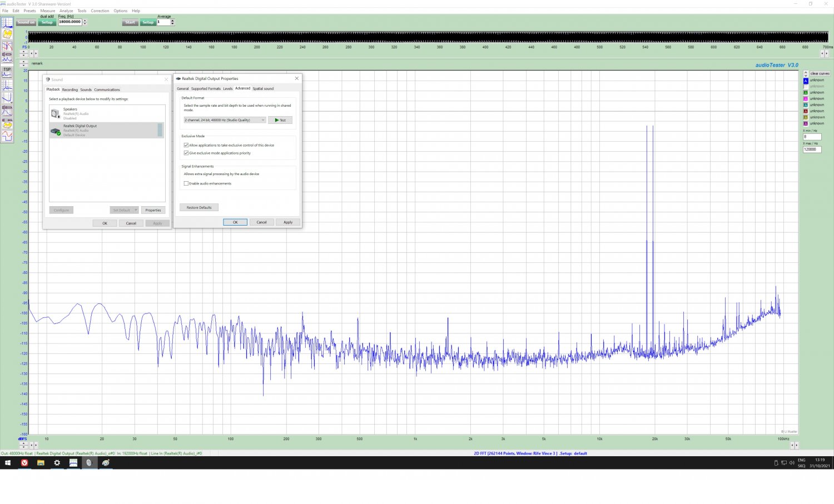Open the default format sample rate dropdown
The image size is (834, 504).
(225, 120)
